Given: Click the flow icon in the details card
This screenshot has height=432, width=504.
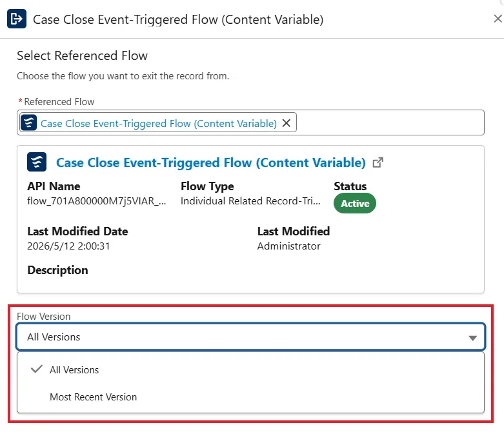Looking at the screenshot, I should pos(37,162).
